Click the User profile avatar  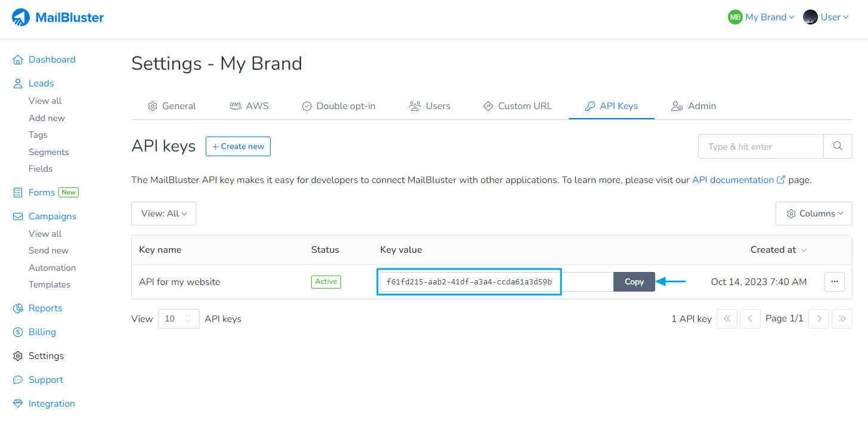[810, 17]
